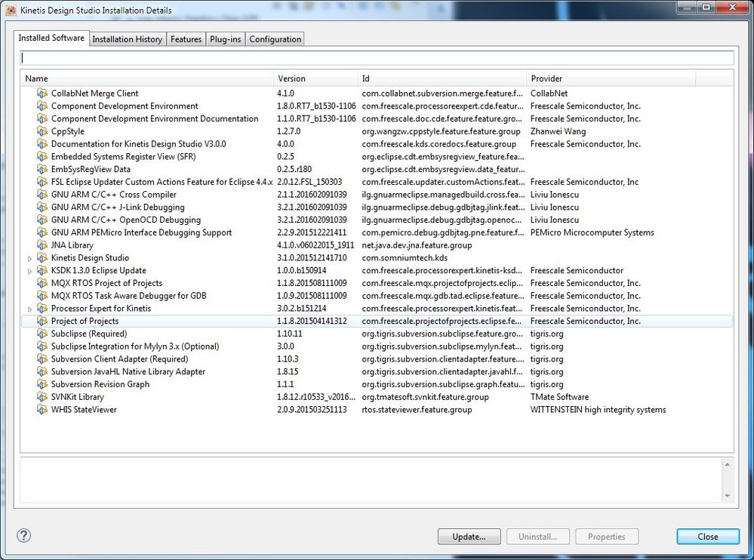The height and width of the screenshot is (560, 754).
Task: Select the Component Development Environment row name
Action: click(x=125, y=106)
